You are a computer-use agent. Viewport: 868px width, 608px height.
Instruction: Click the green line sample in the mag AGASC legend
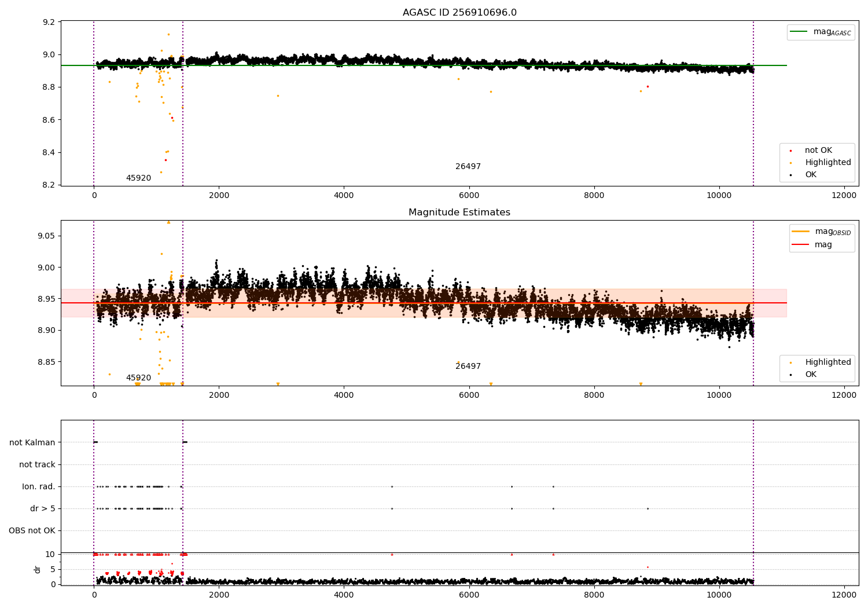pyautogui.click(x=799, y=32)
